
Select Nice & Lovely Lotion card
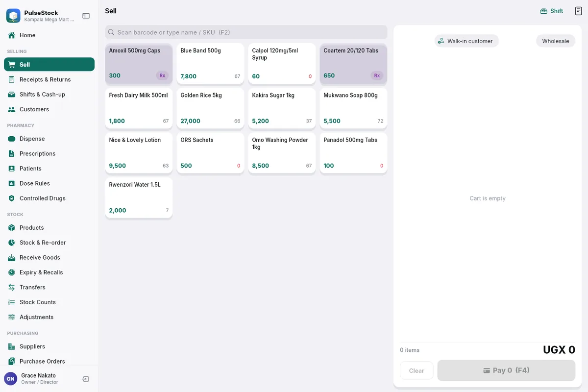(x=139, y=153)
